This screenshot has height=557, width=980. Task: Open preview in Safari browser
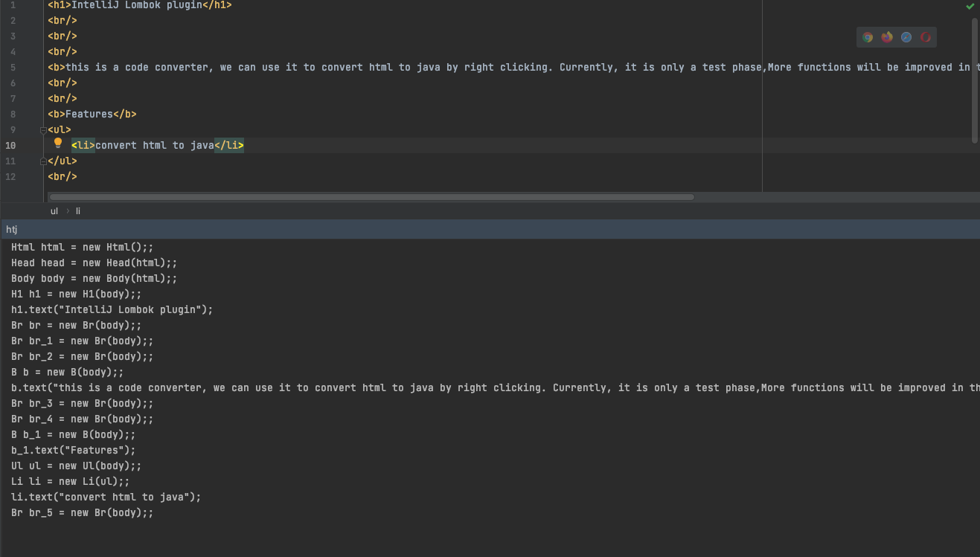tap(906, 37)
